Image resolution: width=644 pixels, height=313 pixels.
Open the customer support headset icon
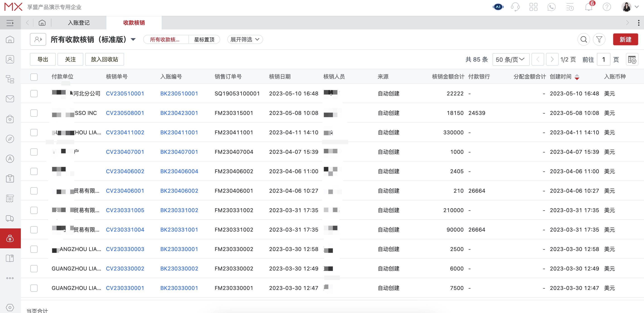coord(516,7)
